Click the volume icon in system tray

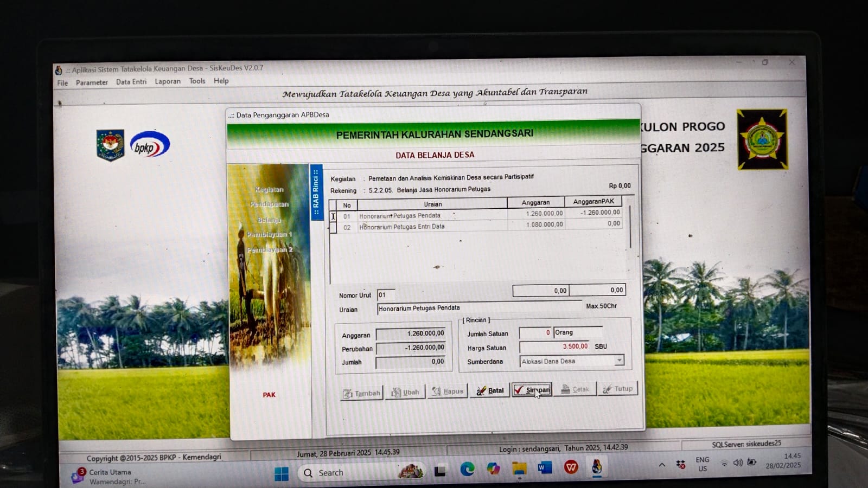737,463
